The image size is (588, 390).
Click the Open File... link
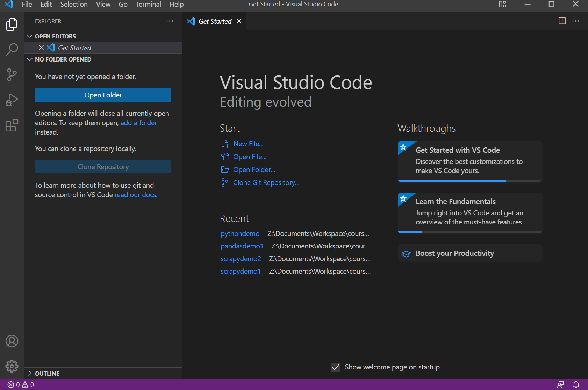pos(250,157)
